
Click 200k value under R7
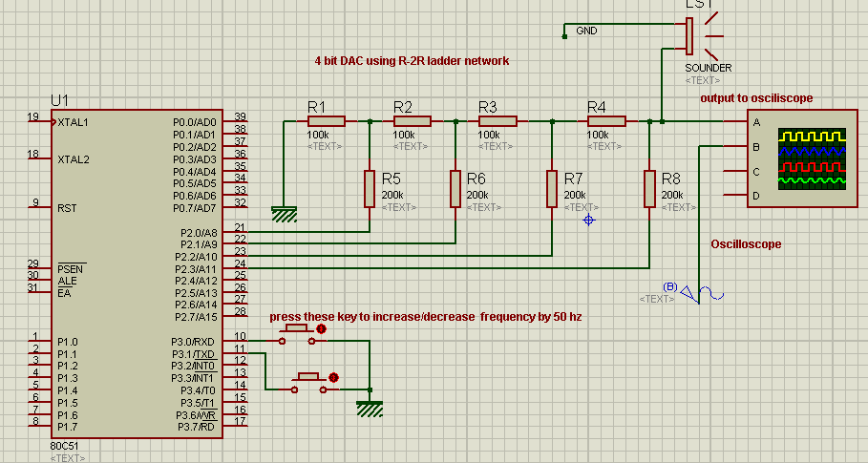(x=575, y=196)
